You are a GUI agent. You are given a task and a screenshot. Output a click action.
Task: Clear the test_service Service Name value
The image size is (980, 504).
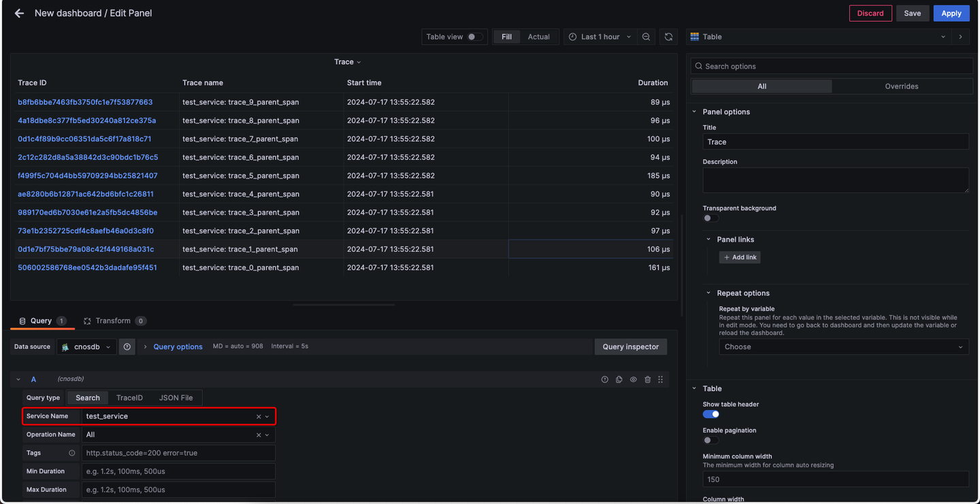coord(259,416)
